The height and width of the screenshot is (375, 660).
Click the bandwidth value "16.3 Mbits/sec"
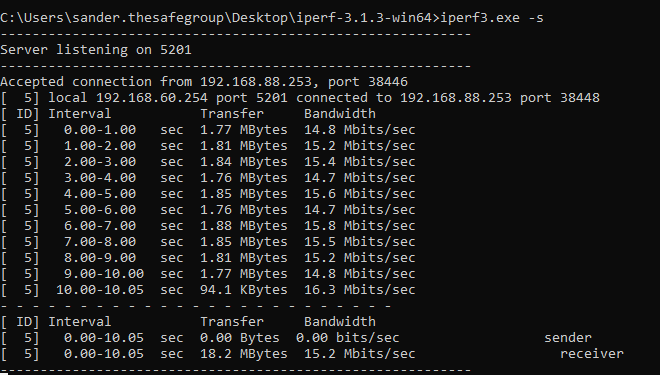360,290
